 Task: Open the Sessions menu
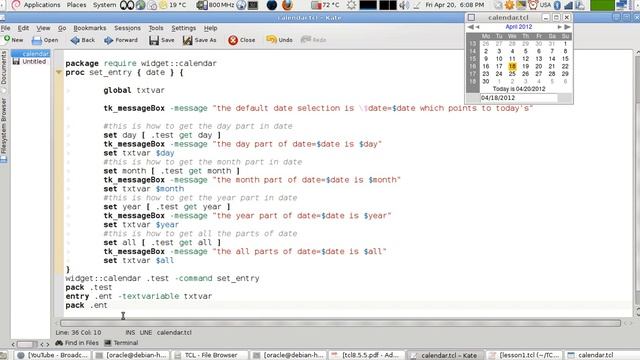[127, 28]
